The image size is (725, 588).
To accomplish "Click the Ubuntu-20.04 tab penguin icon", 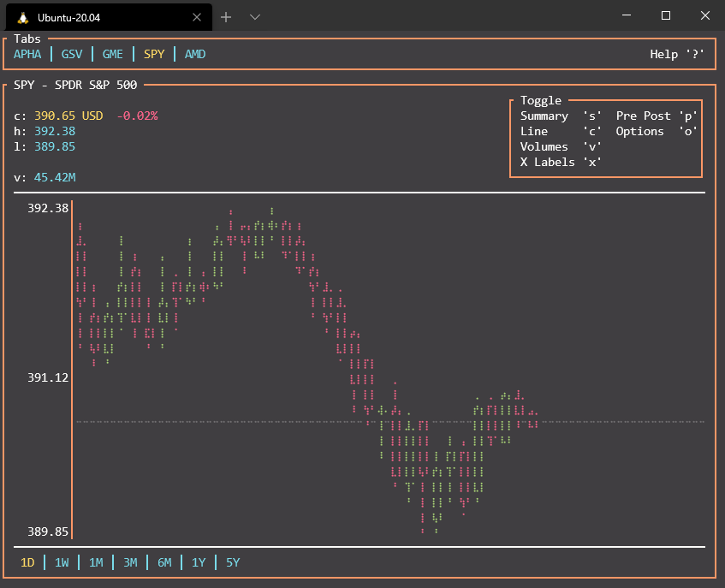I will 22,18.
